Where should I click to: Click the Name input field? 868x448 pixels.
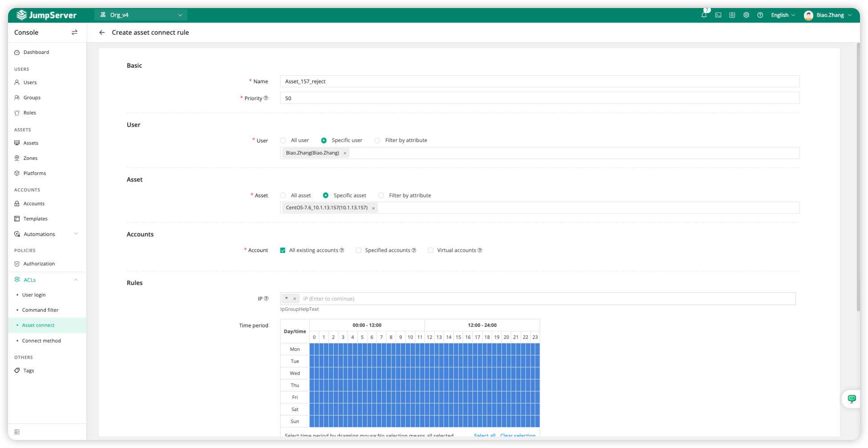coord(540,81)
